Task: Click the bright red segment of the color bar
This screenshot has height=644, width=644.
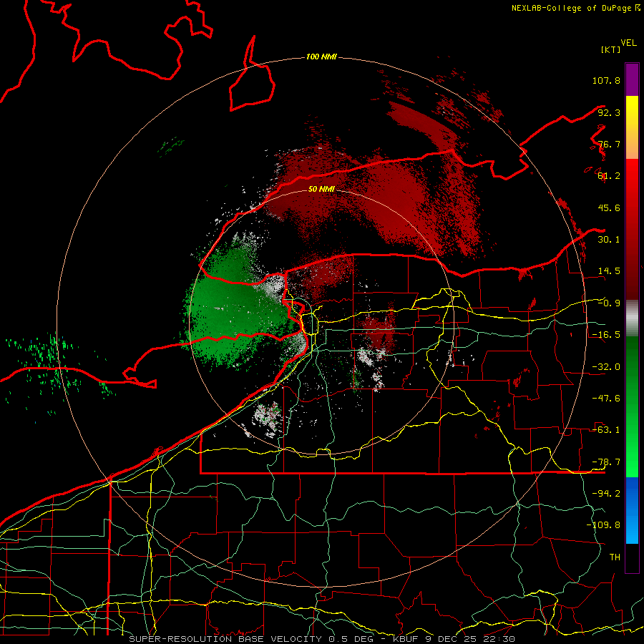Action: [x=632, y=181]
